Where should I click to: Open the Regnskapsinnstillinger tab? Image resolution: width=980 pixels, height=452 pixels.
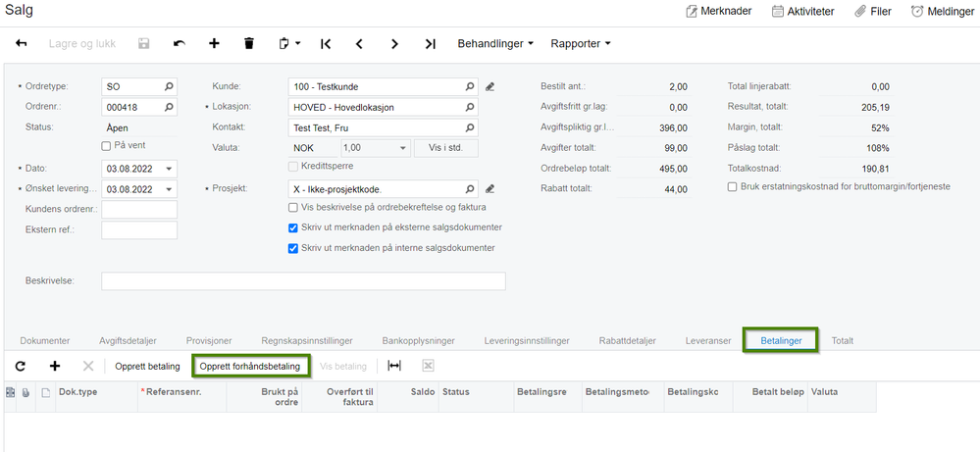pos(307,341)
